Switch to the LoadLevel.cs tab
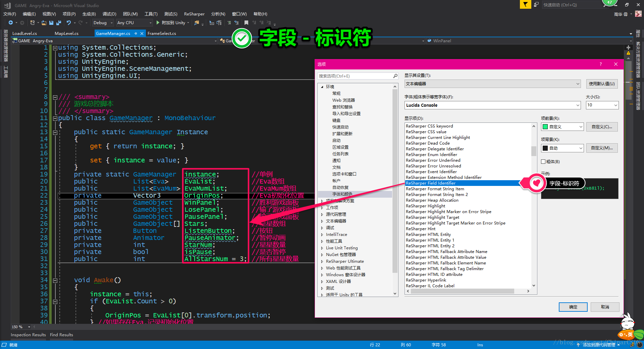 coord(24,33)
